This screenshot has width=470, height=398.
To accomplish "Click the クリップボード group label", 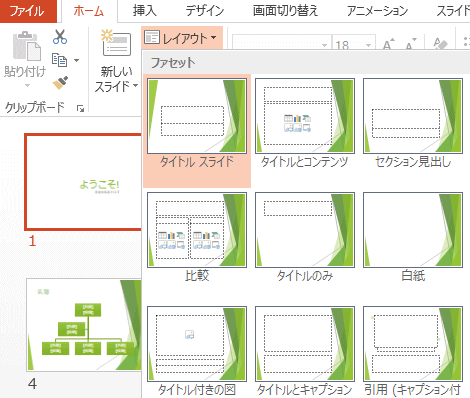I will pos(35,107).
